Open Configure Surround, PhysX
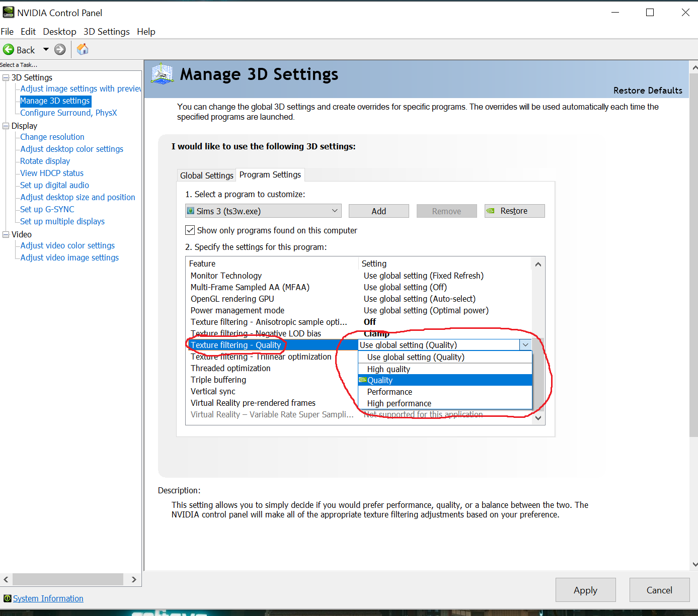 [x=68, y=113]
